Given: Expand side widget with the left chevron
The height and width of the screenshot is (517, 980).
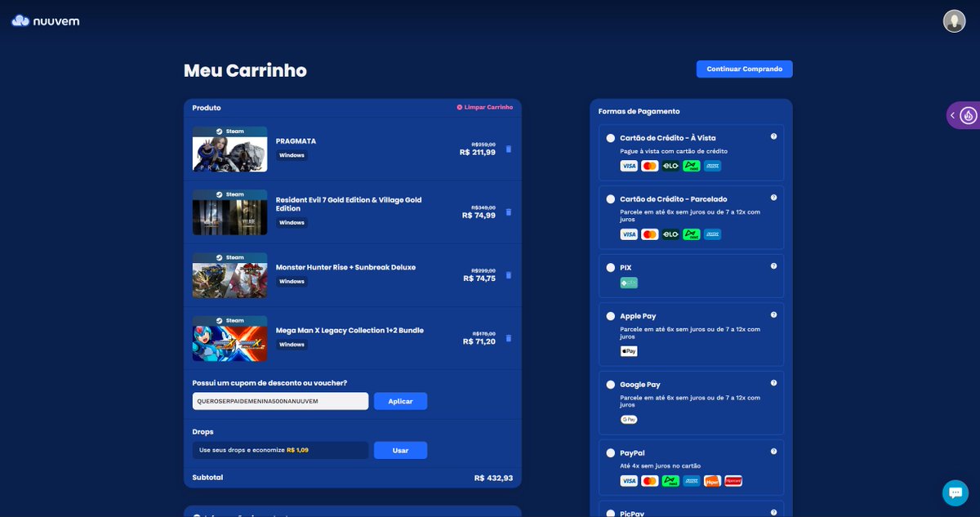Looking at the screenshot, I should [952, 116].
